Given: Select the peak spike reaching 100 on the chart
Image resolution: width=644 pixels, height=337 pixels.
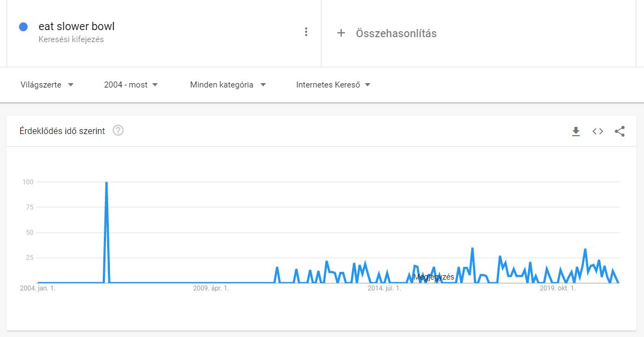Looking at the screenshot, I should [x=107, y=182].
